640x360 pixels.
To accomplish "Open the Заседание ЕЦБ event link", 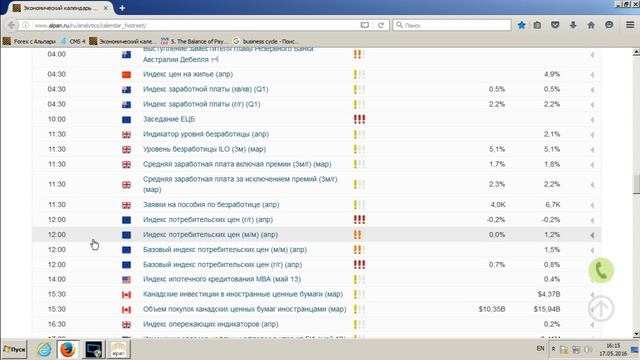I will click(169, 119).
